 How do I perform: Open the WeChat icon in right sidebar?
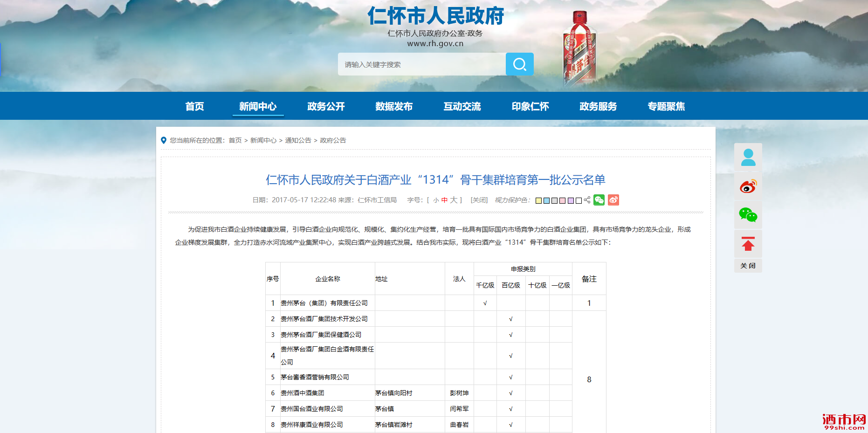(x=748, y=215)
